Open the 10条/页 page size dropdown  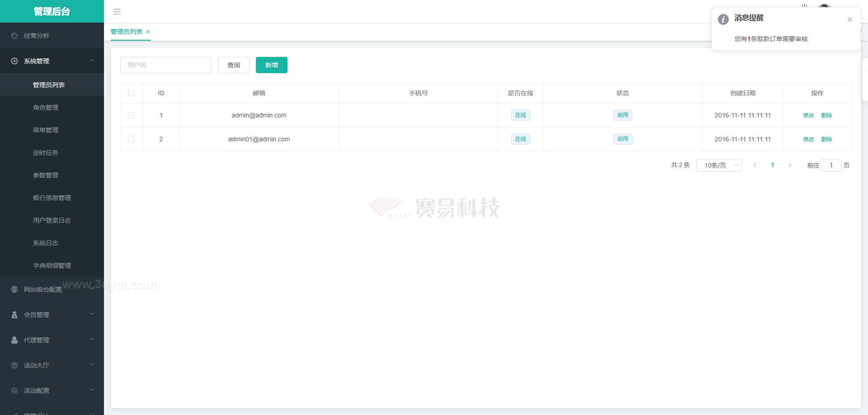[x=719, y=165]
